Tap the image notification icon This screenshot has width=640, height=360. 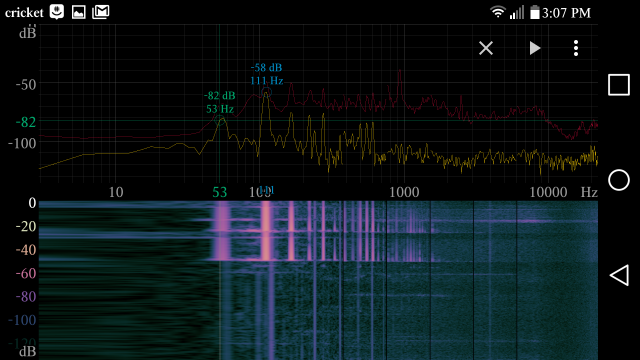79,12
